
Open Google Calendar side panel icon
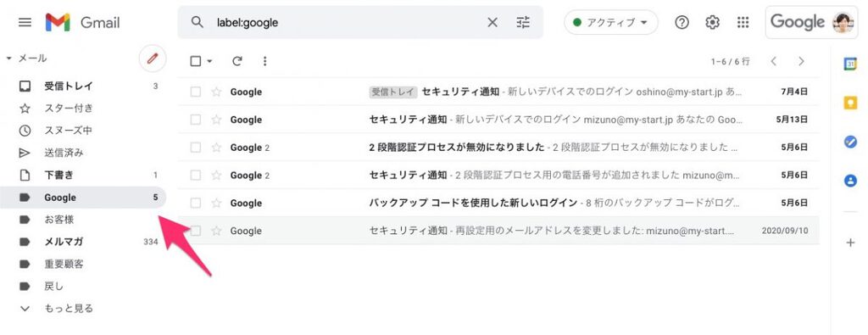click(x=850, y=64)
